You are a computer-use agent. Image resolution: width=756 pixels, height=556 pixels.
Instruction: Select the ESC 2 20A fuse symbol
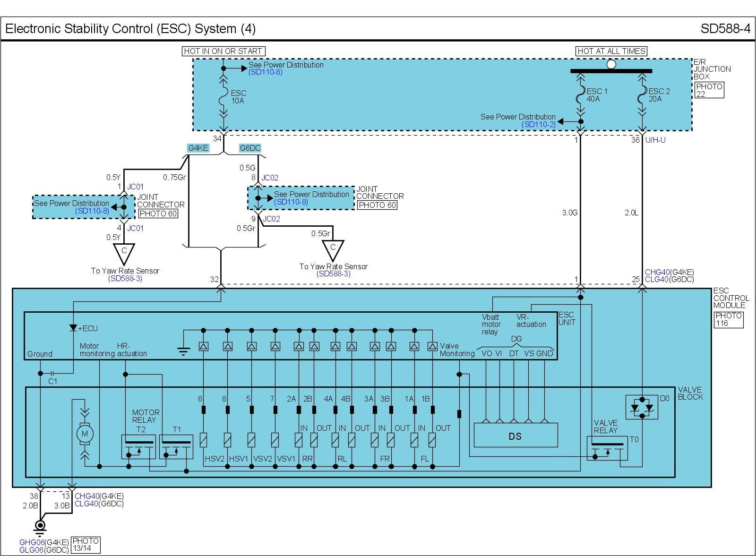click(642, 95)
